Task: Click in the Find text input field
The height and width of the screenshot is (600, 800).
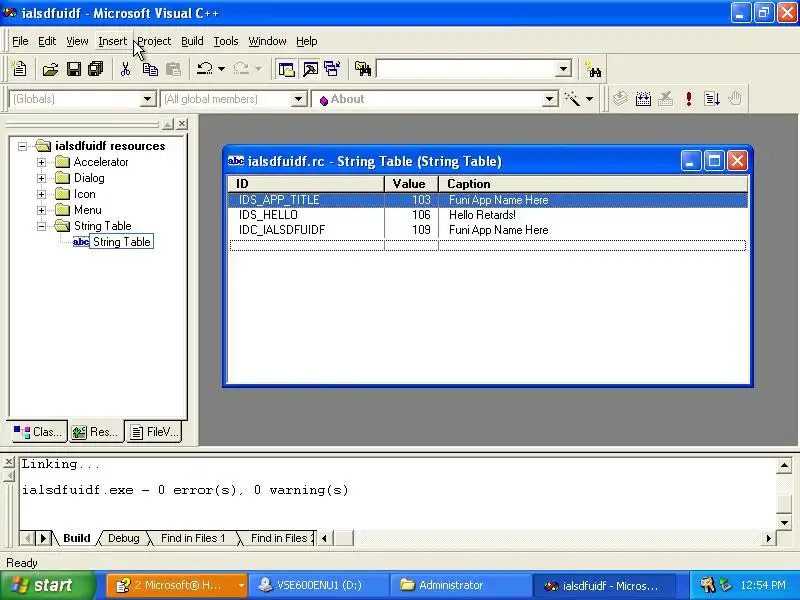Action: pyautogui.click(x=466, y=69)
